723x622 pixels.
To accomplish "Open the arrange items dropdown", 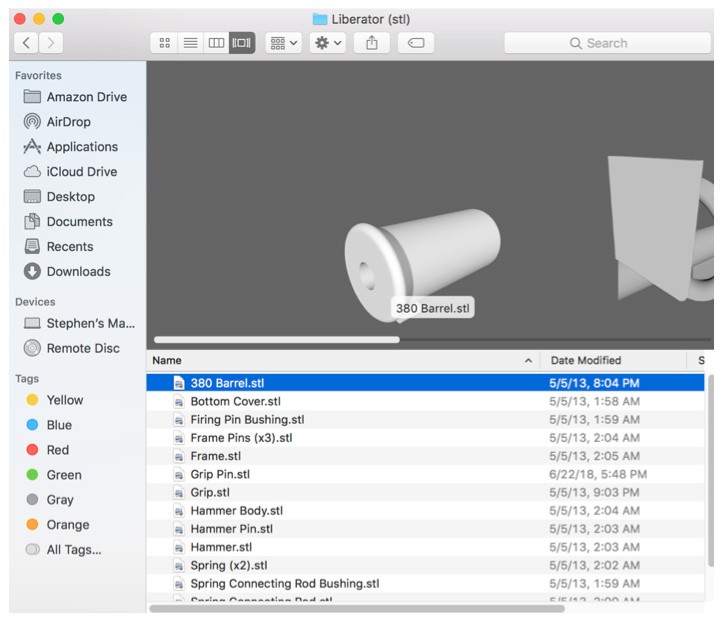I will pyautogui.click(x=284, y=43).
